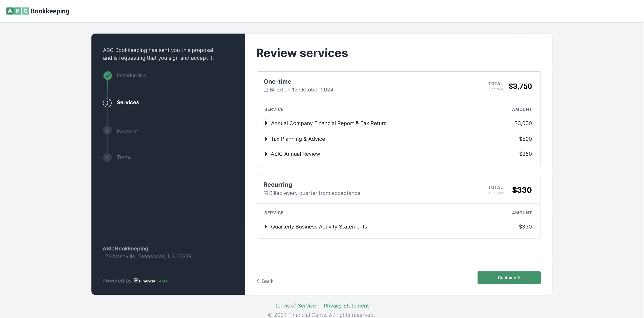Screen dimensions: 644x318
Task: Open the Services step label
Action: coord(128,102)
